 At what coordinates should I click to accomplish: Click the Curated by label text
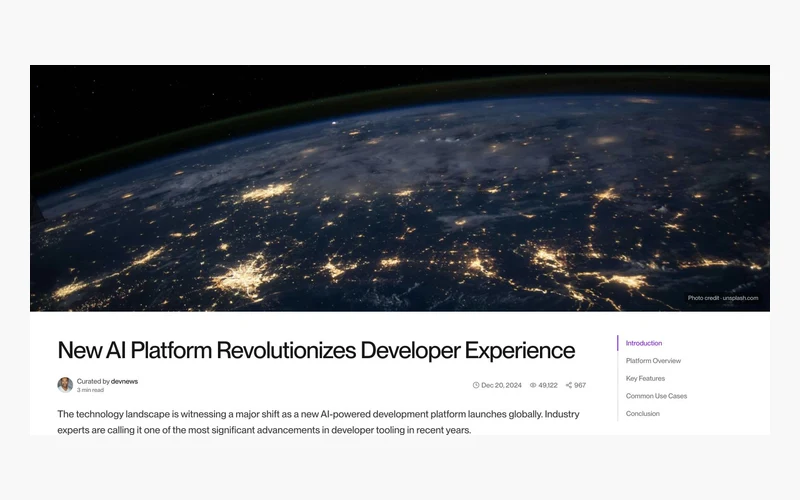pos(93,381)
